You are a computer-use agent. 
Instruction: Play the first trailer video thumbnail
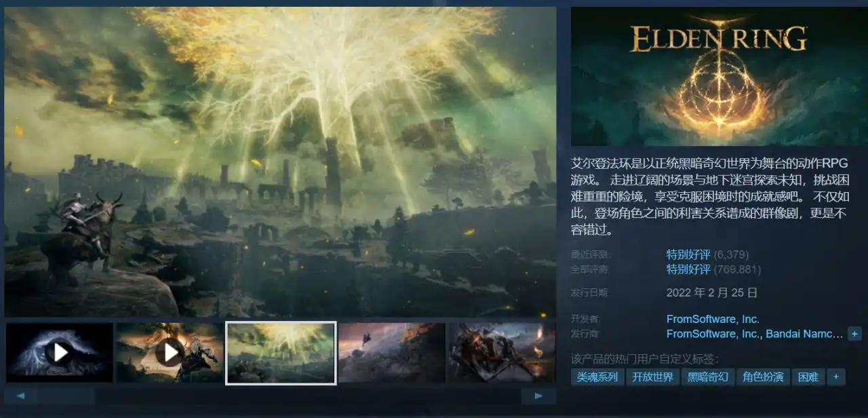[60, 352]
